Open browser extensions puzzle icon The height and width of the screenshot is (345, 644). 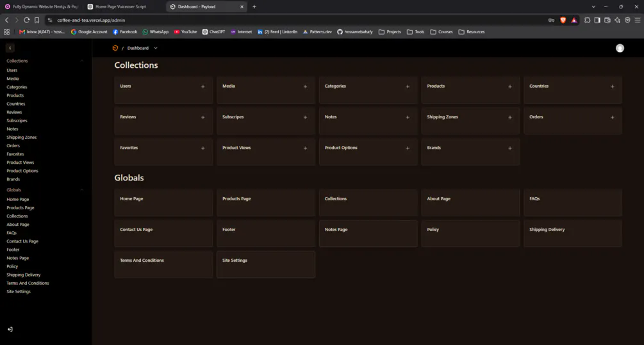tap(588, 20)
